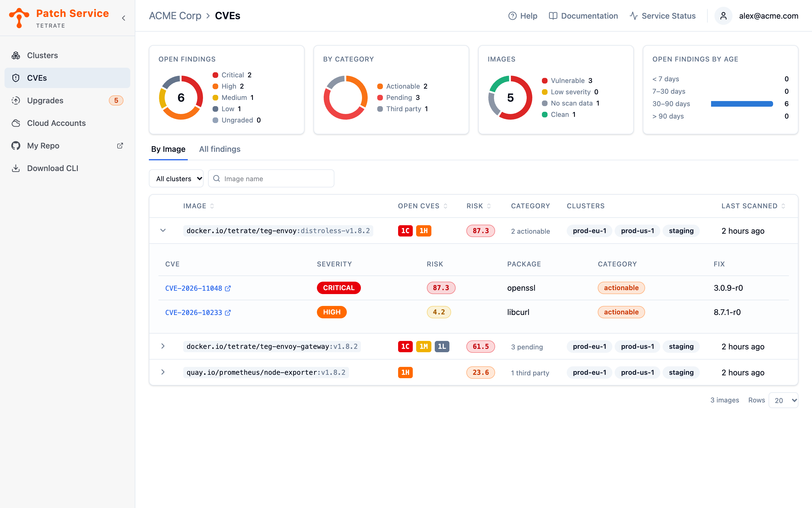The image size is (812, 508).
Task: Click the green Clean legend dot
Action: 545,115
